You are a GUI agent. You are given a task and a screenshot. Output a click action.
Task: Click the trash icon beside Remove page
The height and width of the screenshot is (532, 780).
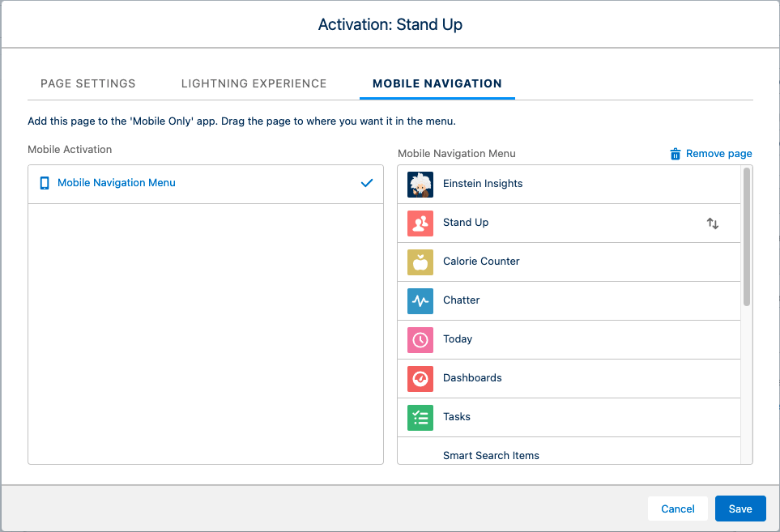click(676, 154)
